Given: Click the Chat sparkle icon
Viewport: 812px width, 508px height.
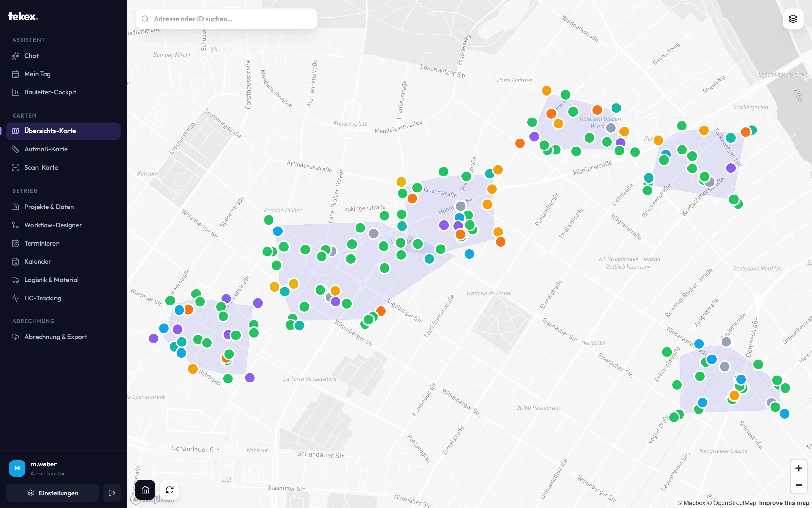Looking at the screenshot, I should [x=15, y=56].
